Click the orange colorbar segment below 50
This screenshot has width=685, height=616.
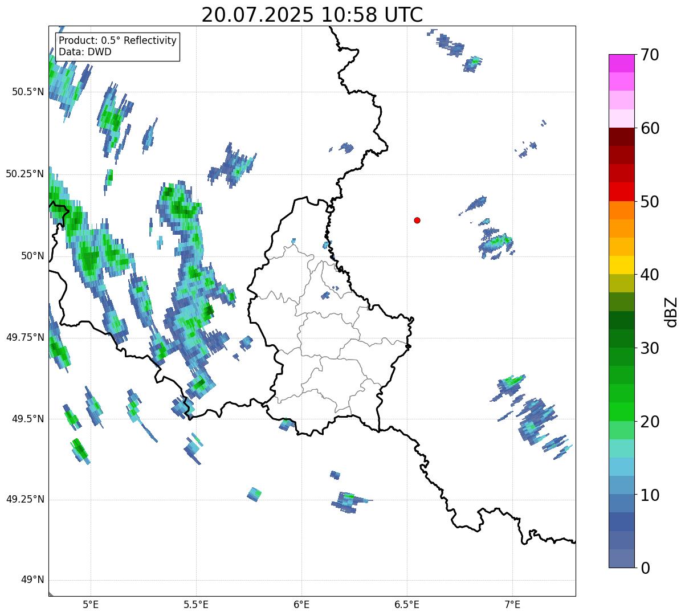(622, 210)
